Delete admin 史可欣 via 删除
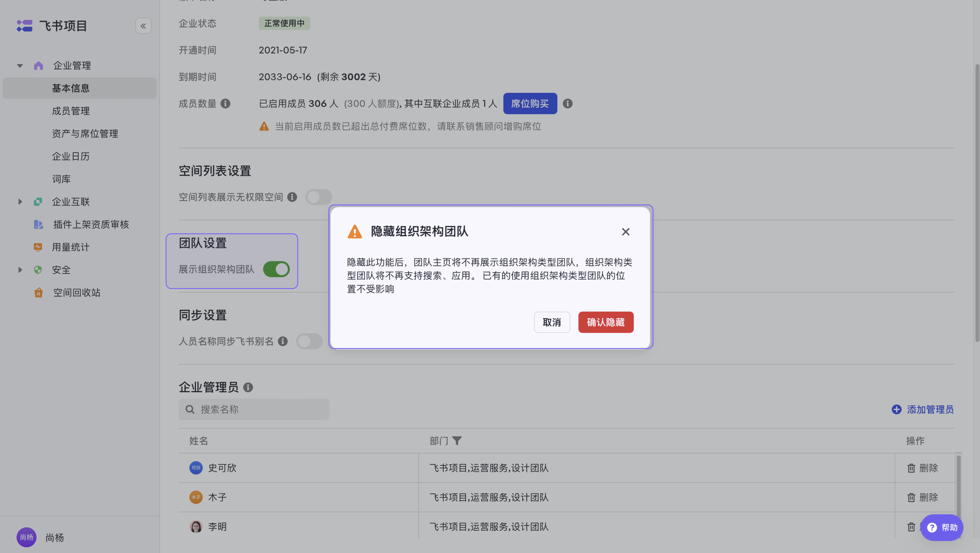This screenshot has height=553, width=980. tap(923, 468)
